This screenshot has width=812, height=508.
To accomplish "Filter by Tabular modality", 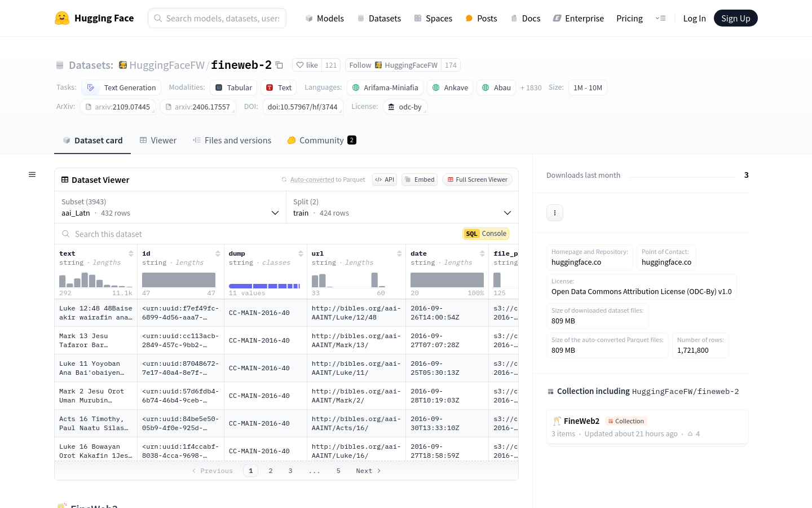I will point(233,87).
